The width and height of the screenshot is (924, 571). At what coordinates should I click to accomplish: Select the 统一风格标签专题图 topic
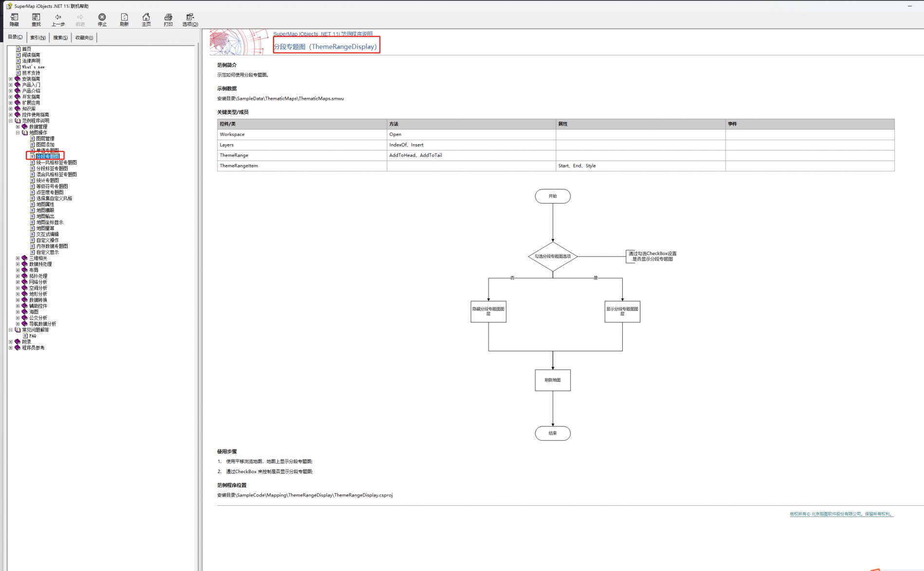click(56, 163)
